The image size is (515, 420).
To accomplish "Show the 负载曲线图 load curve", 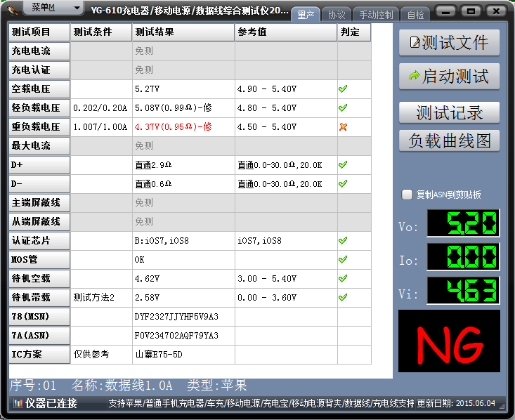I will [450, 141].
